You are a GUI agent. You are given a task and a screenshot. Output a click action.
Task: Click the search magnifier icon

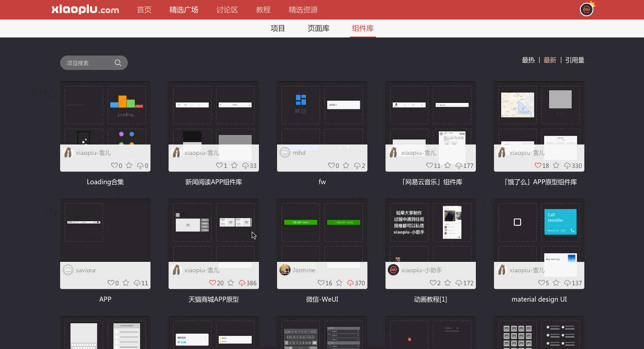[x=118, y=63]
